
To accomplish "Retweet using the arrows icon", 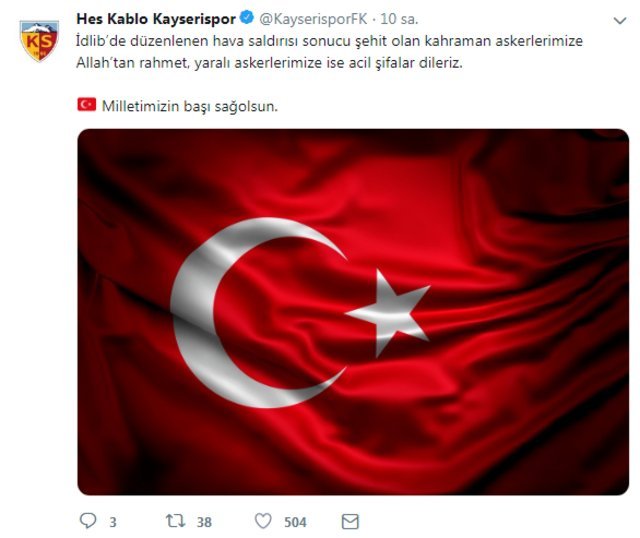I will coord(176,521).
